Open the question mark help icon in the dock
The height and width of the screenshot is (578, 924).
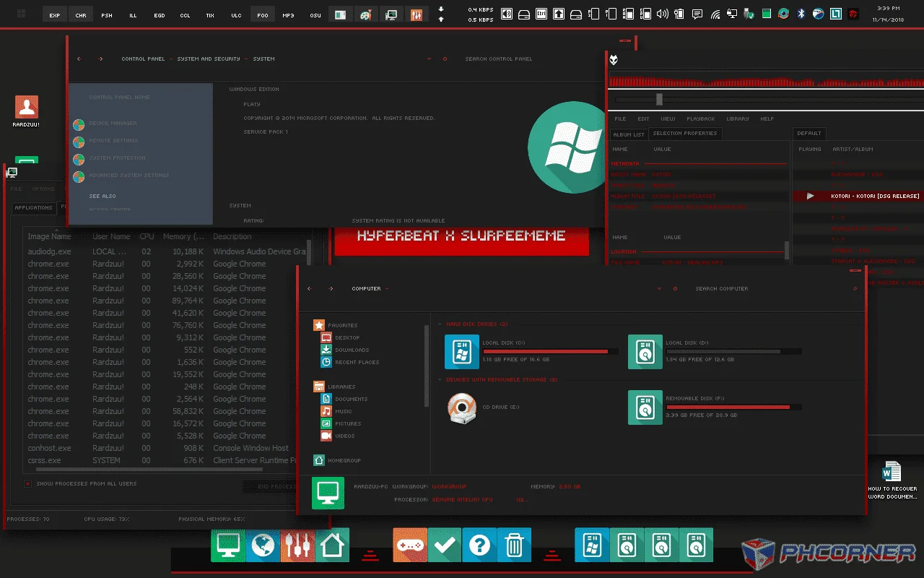pyautogui.click(x=479, y=545)
